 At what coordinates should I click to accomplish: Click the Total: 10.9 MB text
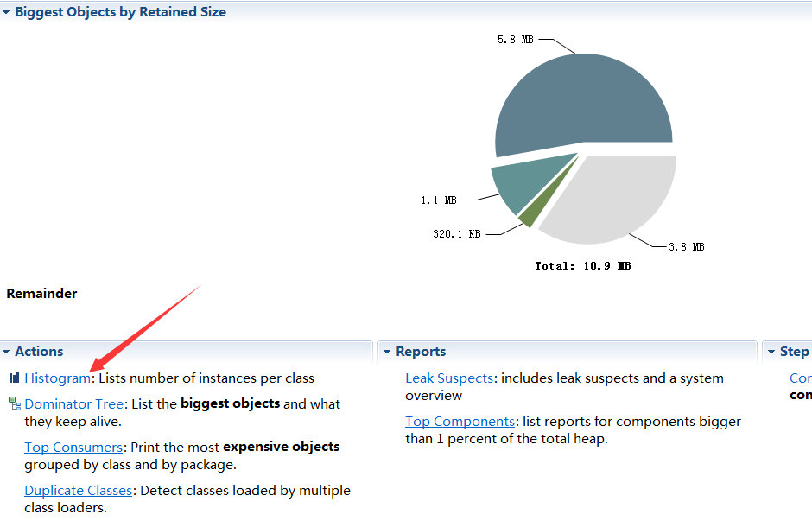[582, 266]
